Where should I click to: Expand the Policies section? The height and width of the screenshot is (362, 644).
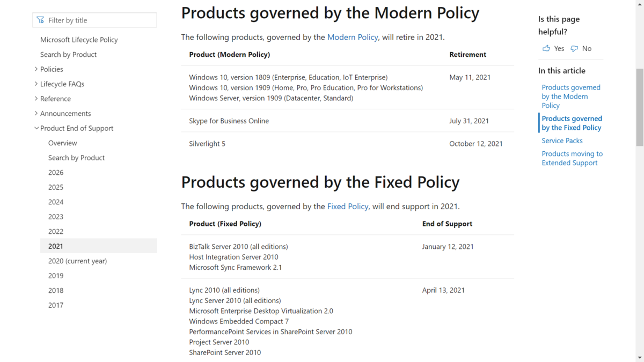pyautogui.click(x=36, y=69)
